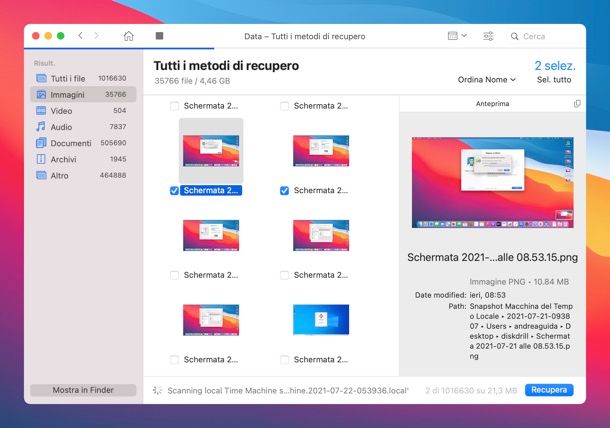Select the third-row right screenshot thumbnail
This screenshot has width=610, height=428.
(x=321, y=235)
